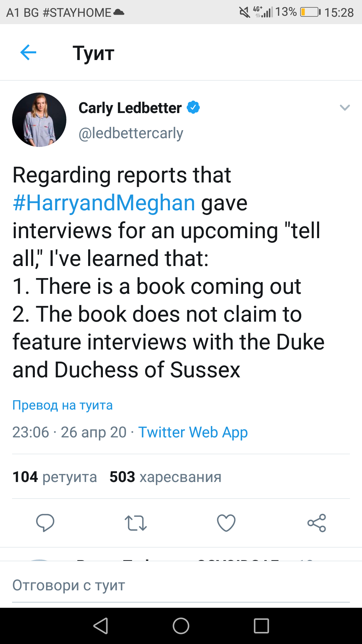Screen dimensions: 362x644
Task: Open the @ledbettercarly handle
Action: coord(131,133)
